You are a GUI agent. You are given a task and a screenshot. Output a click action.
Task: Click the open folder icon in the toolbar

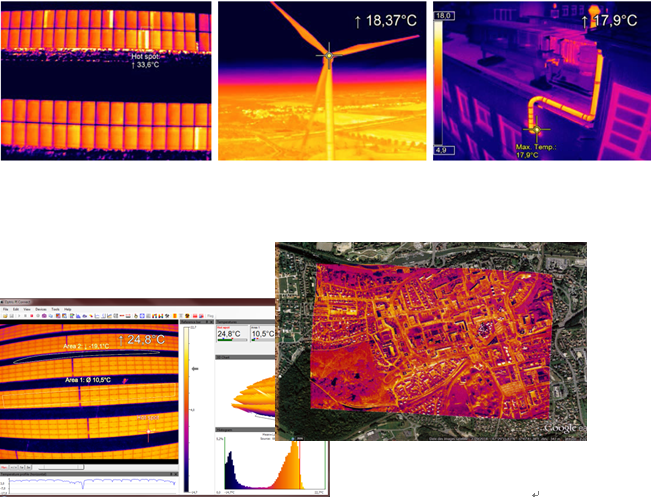pos(5,316)
